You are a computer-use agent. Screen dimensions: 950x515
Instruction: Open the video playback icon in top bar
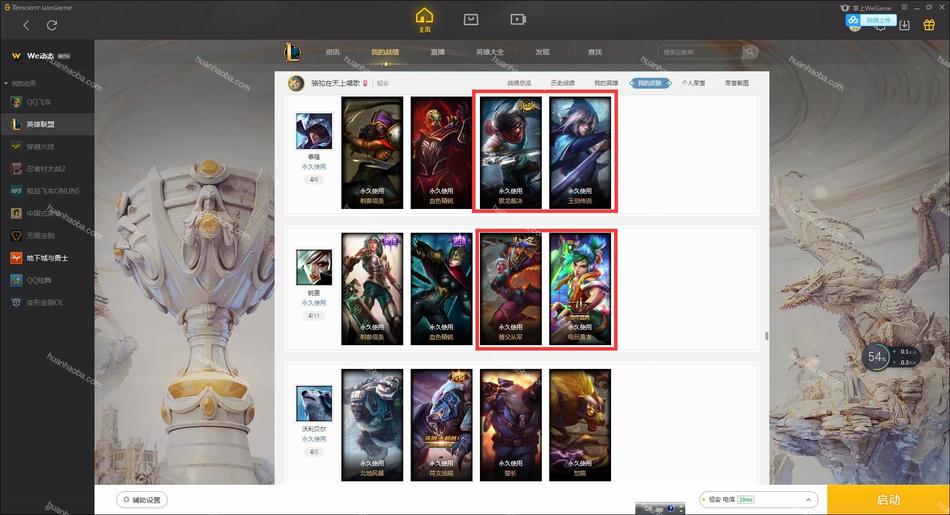(518, 19)
